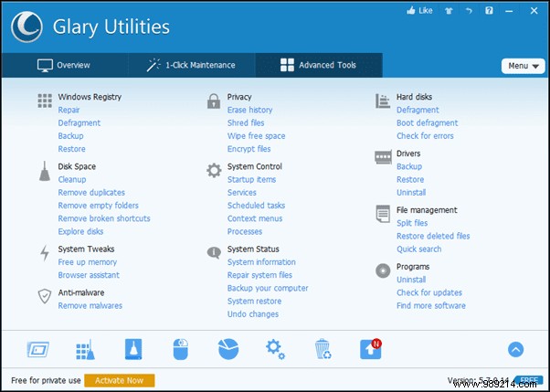Open the Encrypt files link
The height and width of the screenshot is (392, 550).
pyautogui.click(x=249, y=149)
